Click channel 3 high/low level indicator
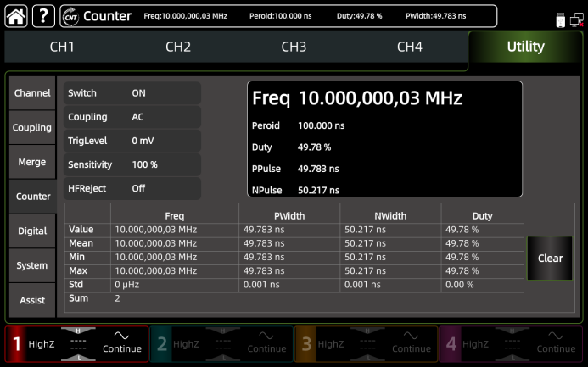Viewport: 588px width, 367px height. (x=367, y=344)
